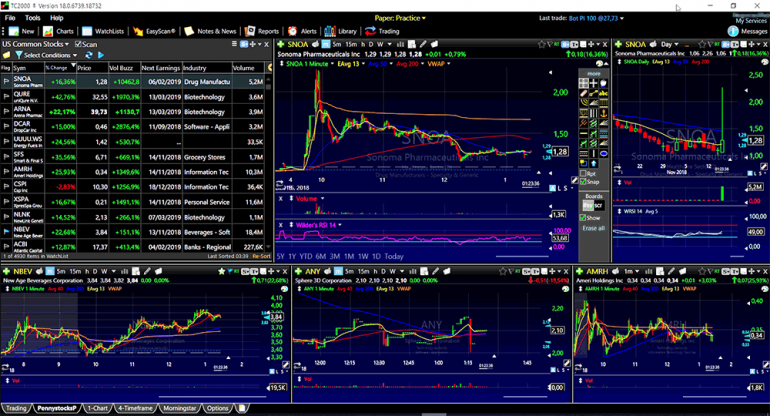Click the blue play arrow in watchlist panel
Screen dimensions: 770x416
pos(101,55)
